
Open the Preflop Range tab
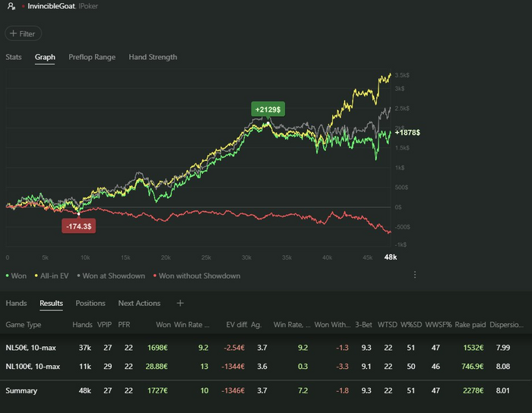click(x=92, y=57)
